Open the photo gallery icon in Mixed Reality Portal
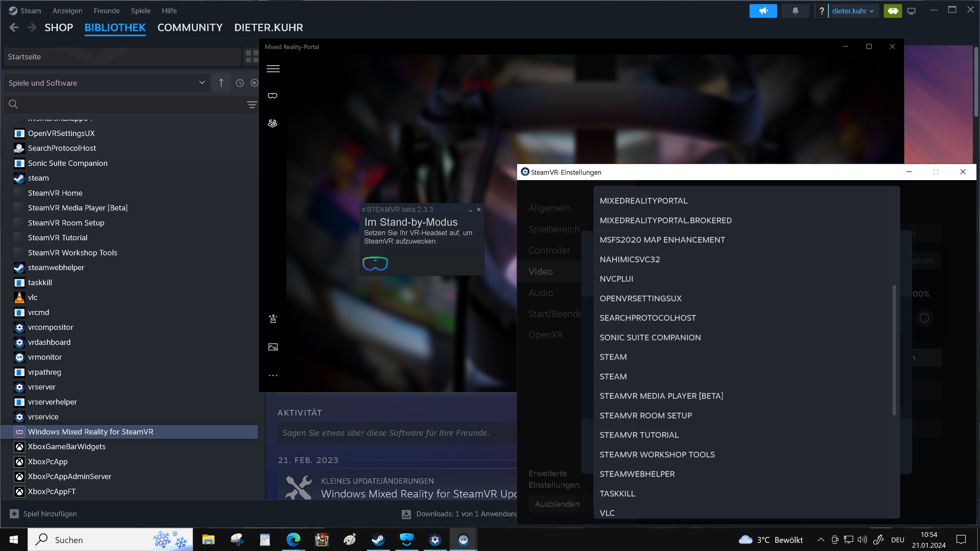Screen dimensions: 980x551 pos(273,347)
